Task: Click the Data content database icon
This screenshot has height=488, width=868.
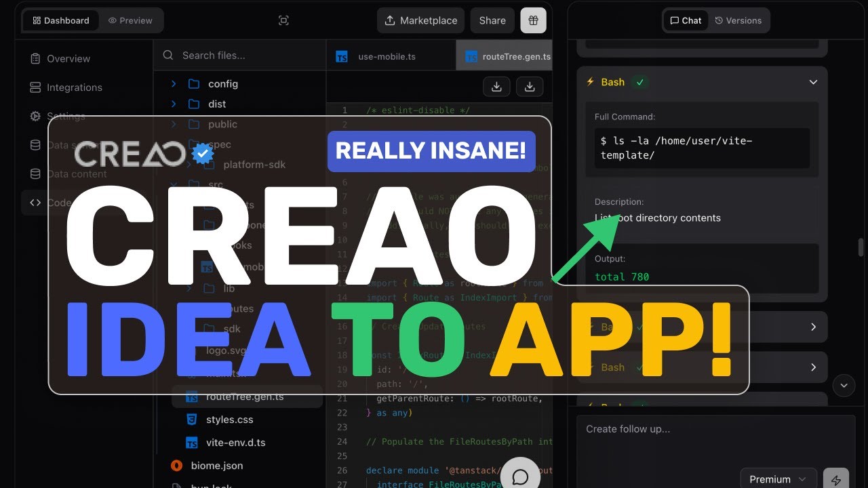Action: click(35, 174)
